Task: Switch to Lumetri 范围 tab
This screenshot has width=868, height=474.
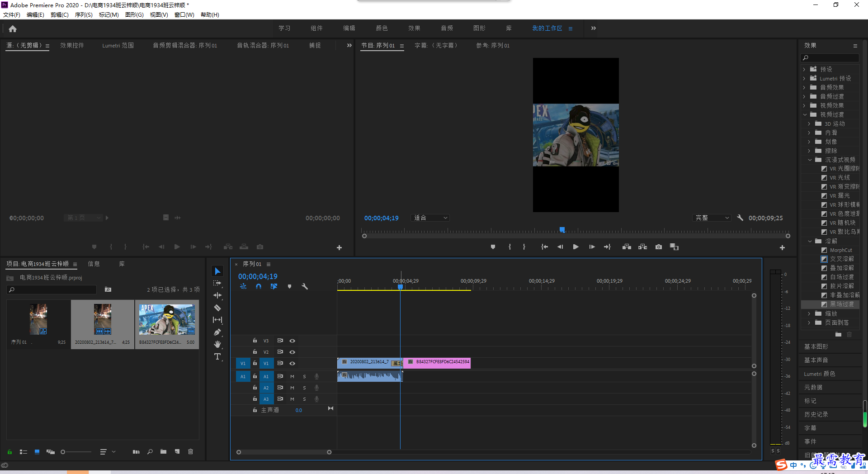Action: pos(118,45)
